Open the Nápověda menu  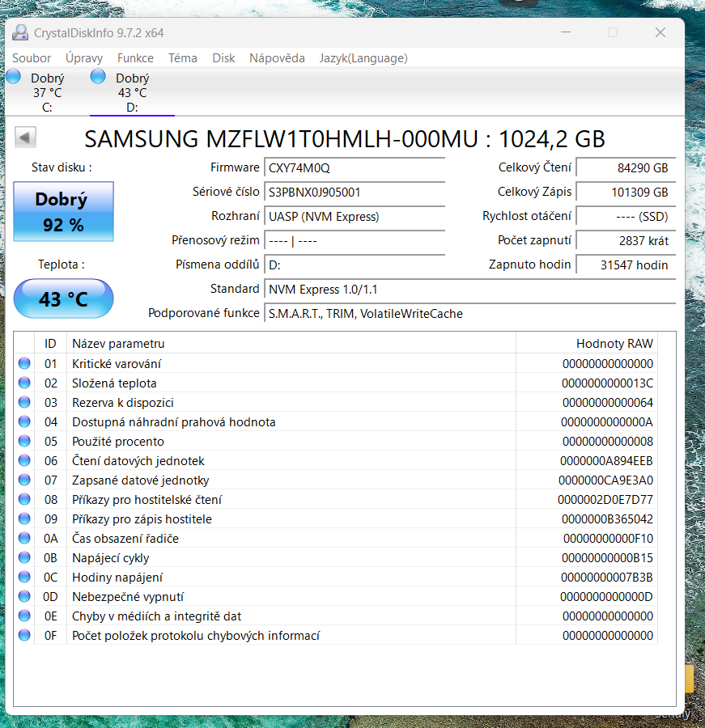pyautogui.click(x=277, y=57)
